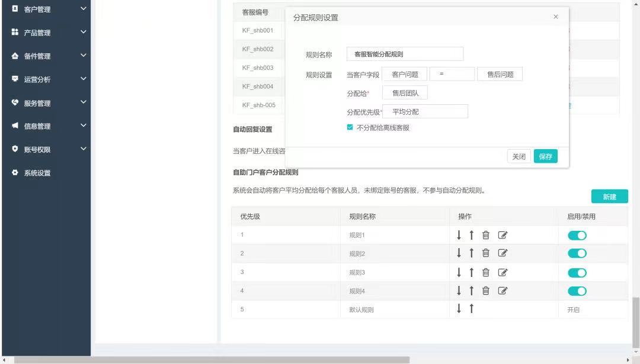Click the delete trash icon for 规则1
The height and width of the screenshot is (364, 640).
486,236
